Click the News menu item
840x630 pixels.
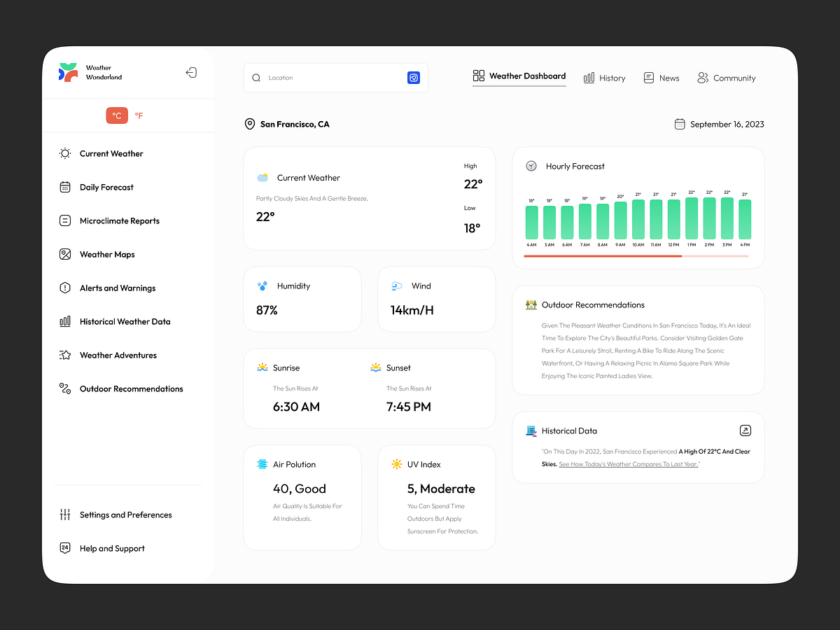[661, 78]
